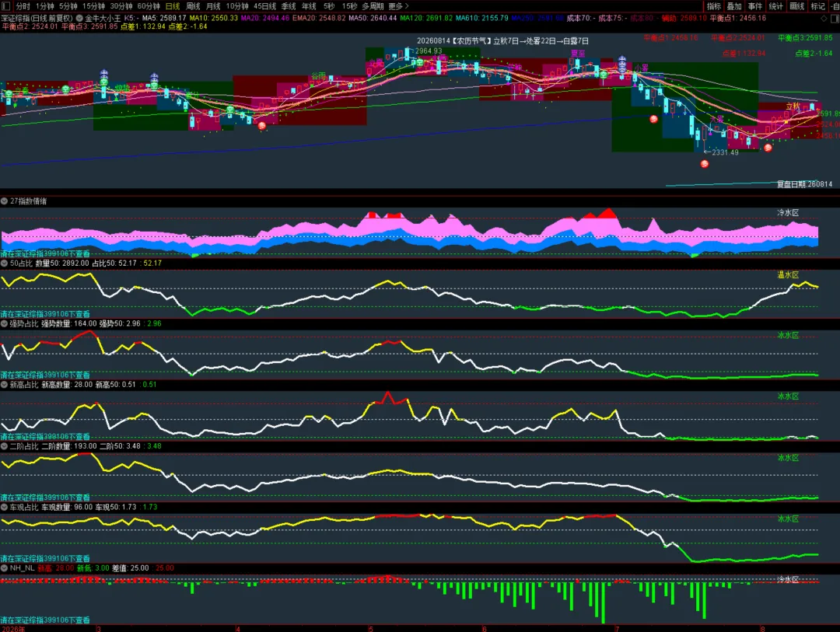840x632 pixels.
Task: Click the 冰水区 label in 强势占比 panel
Action: [788, 335]
